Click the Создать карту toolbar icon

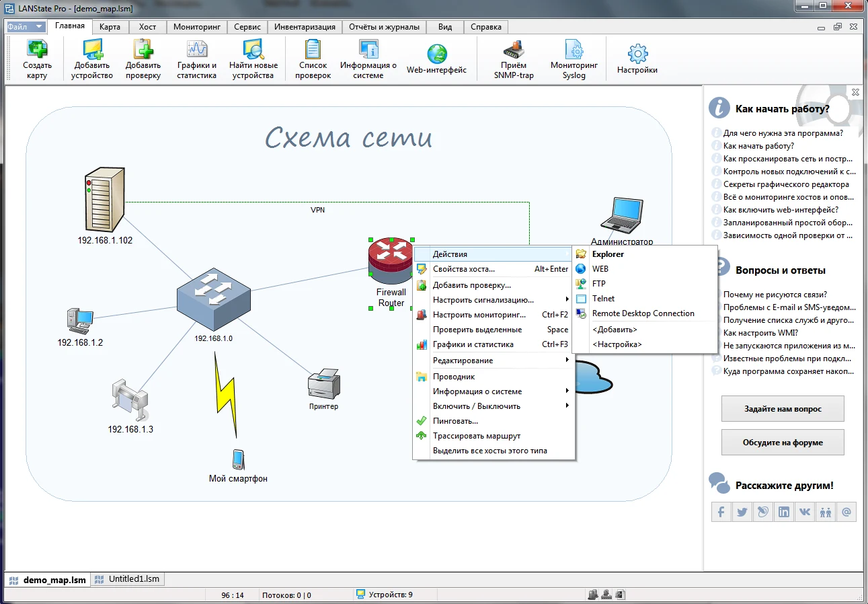click(37, 60)
